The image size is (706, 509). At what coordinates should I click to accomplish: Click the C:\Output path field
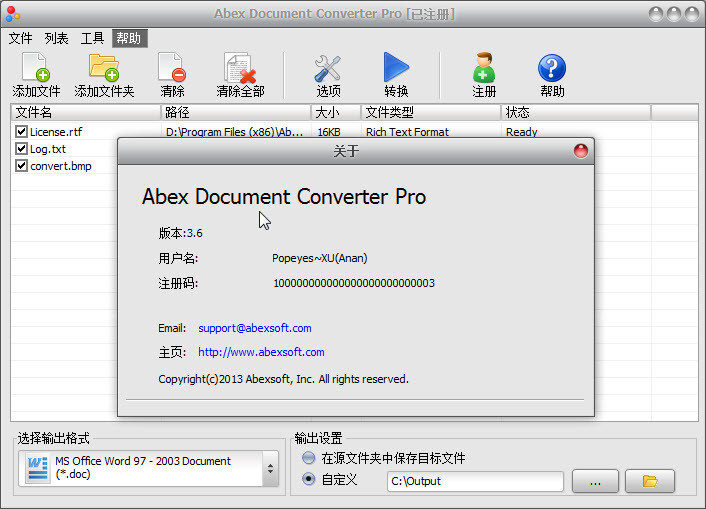[475, 481]
